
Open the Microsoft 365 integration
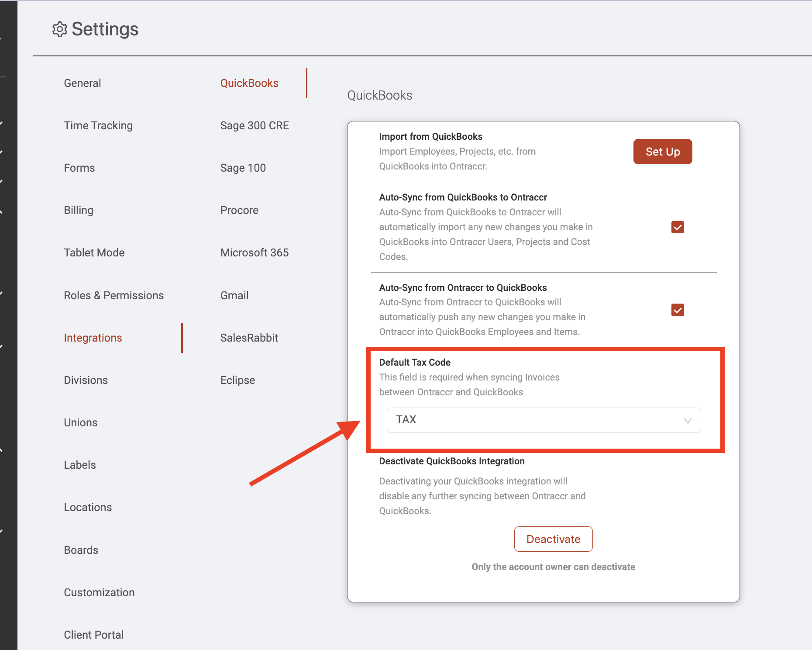pos(255,252)
